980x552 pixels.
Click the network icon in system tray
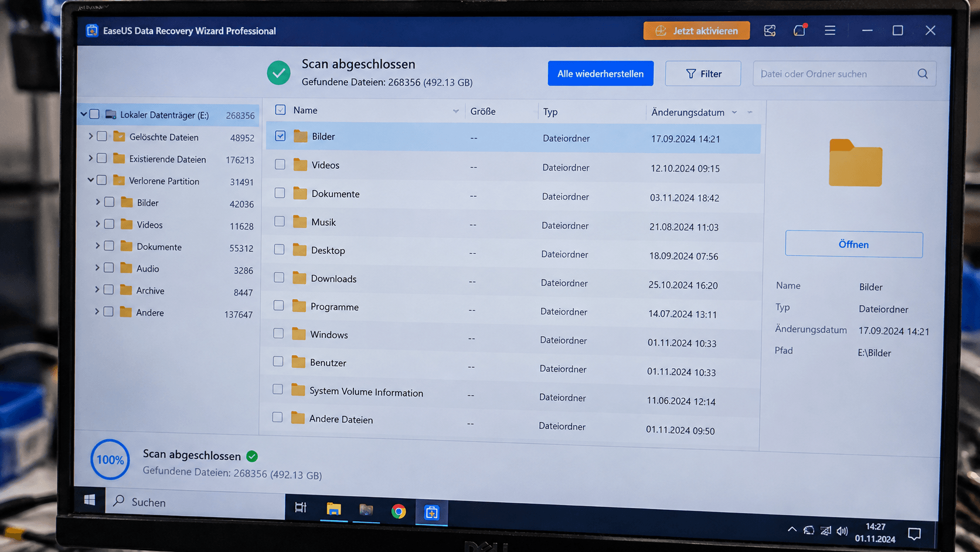point(825,531)
